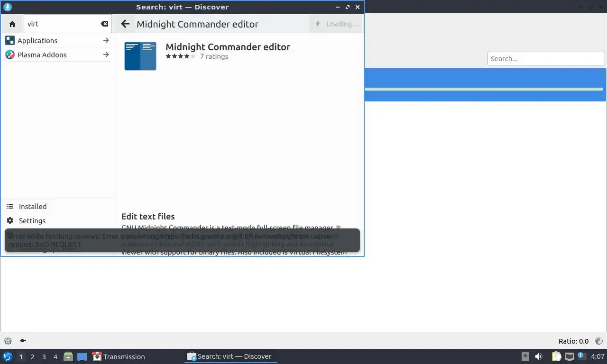Screen dimensions: 607x364
Task: Click the Ratio: 0.0 status text
Action: coord(573,341)
